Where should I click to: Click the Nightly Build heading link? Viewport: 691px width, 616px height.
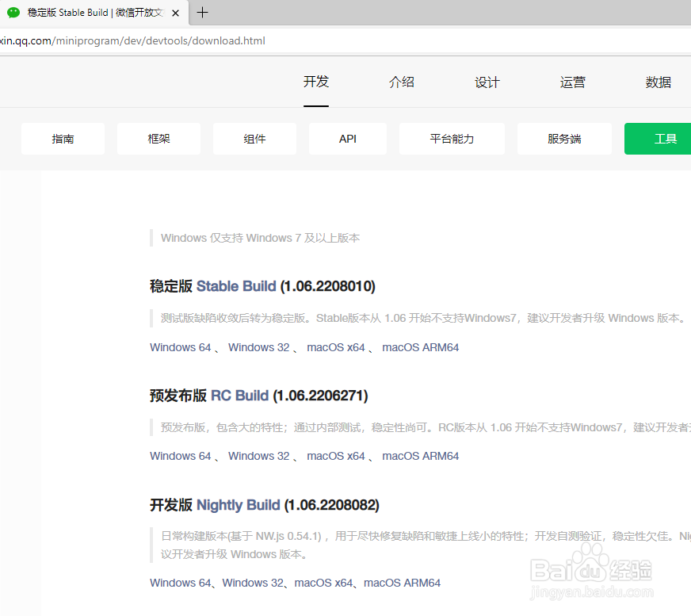[239, 505]
